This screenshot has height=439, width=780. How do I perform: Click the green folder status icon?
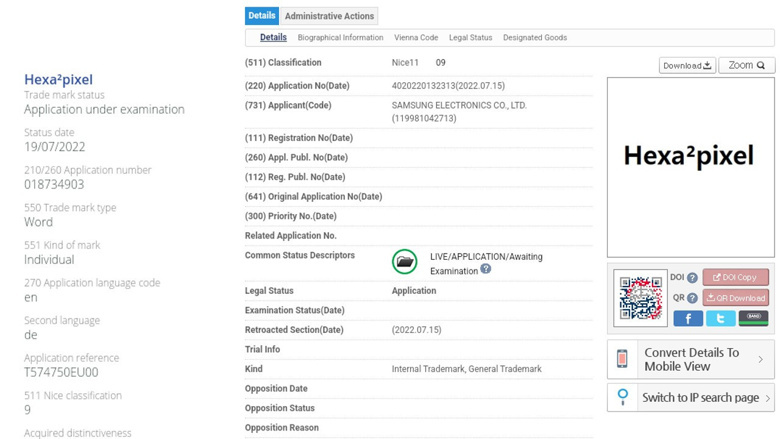405,262
